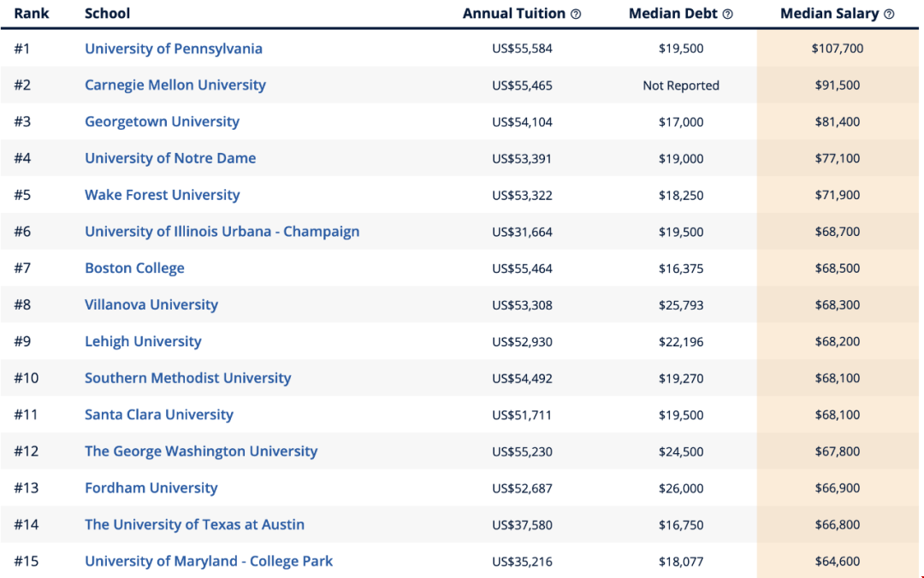
Task: Click the #5 rank cell
Action: click(x=22, y=195)
